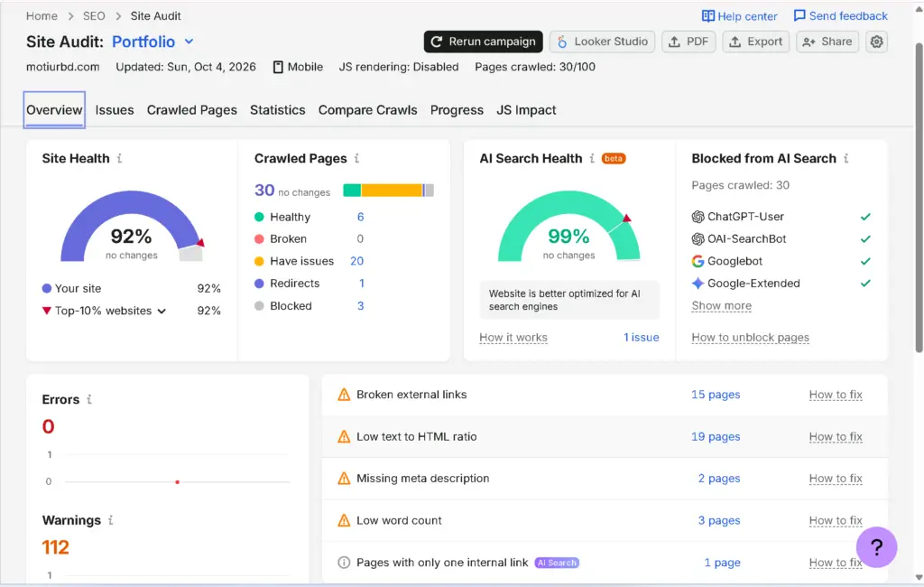
Task: Click the AI Search tag badge
Action: (557, 563)
